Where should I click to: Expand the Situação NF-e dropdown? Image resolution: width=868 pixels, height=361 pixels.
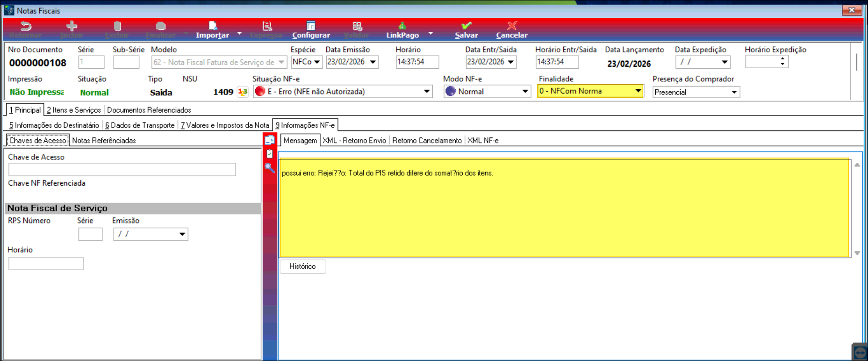pyautogui.click(x=427, y=92)
